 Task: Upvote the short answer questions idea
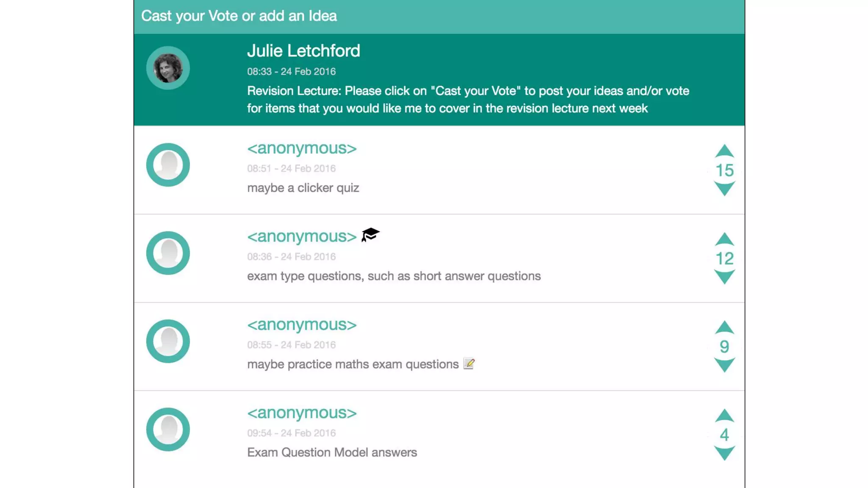[x=724, y=239]
